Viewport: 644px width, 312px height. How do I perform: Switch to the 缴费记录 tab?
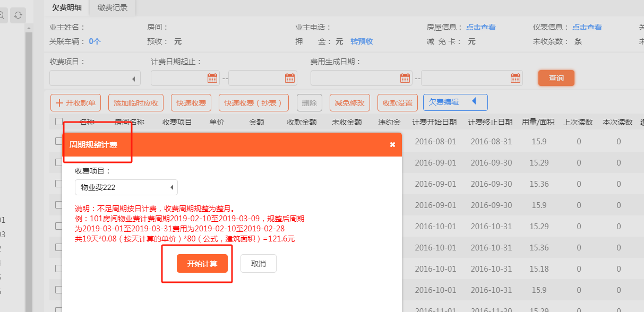pos(112,7)
